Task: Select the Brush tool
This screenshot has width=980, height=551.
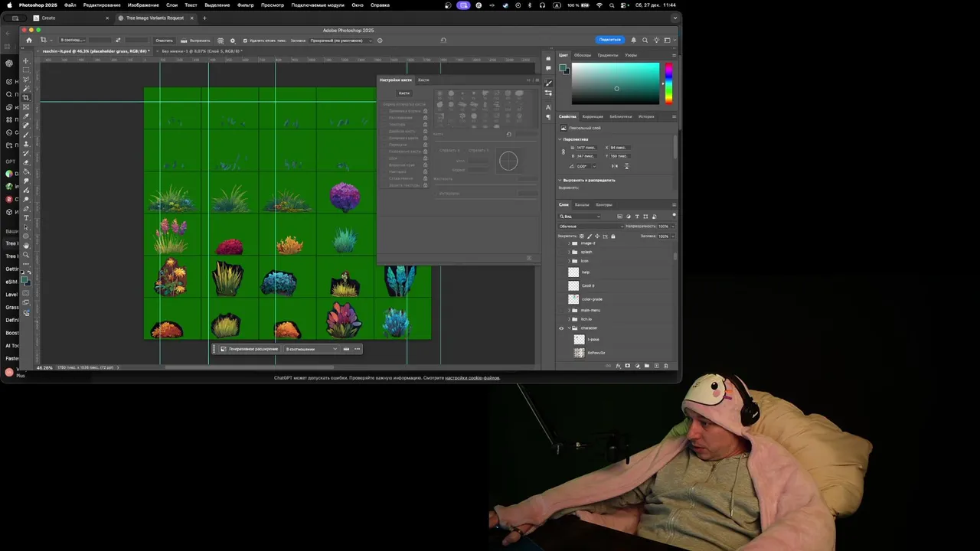Action: (26, 134)
